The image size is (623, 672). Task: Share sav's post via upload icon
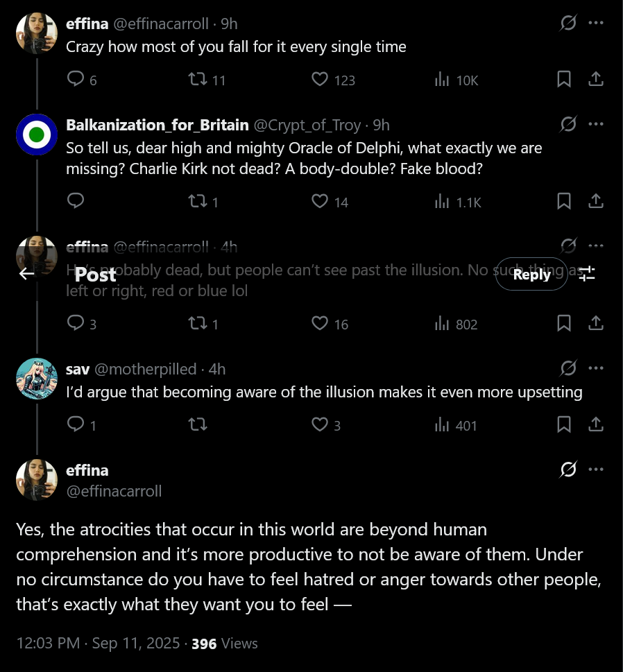pos(596,424)
